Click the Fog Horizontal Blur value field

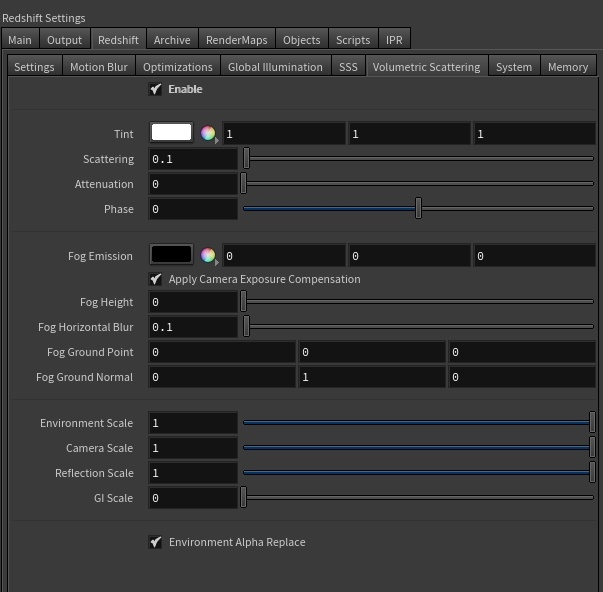click(x=193, y=327)
